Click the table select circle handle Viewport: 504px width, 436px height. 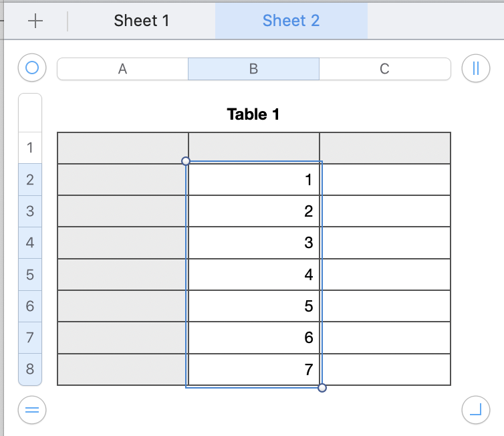tap(31, 68)
